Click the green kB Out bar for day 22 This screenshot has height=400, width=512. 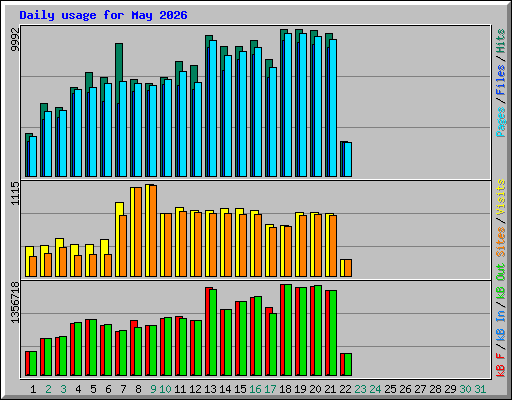pos(348,365)
